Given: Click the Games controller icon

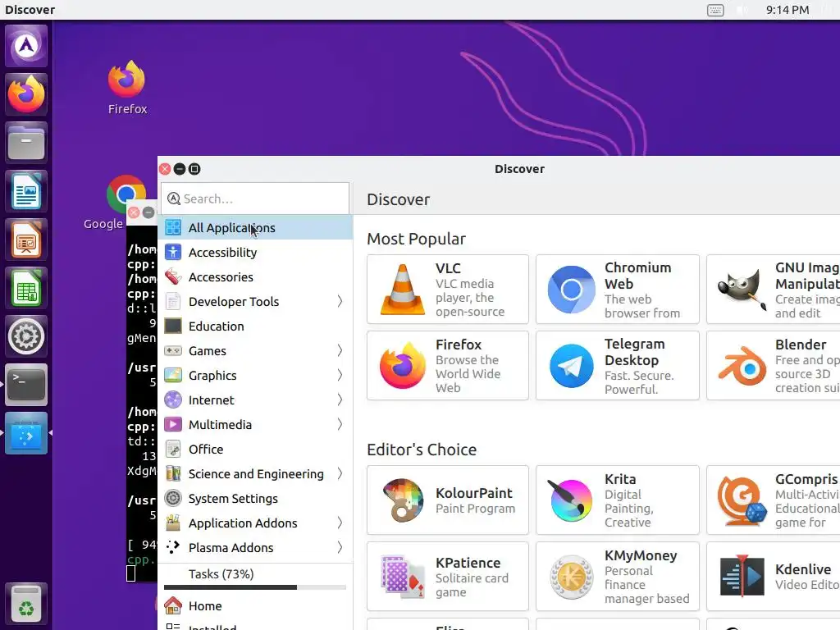Looking at the screenshot, I should (173, 351).
